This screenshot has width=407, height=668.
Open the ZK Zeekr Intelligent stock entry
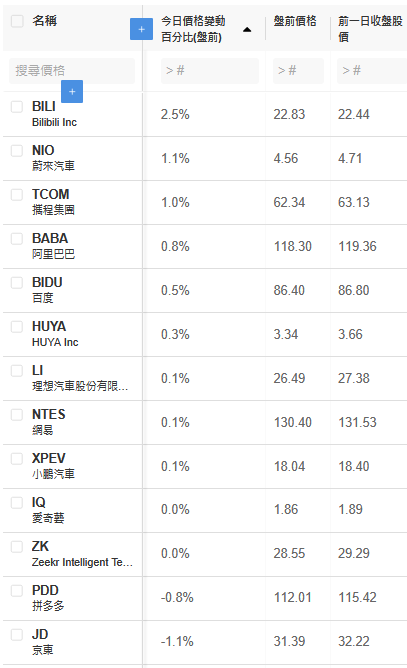coord(82,554)
